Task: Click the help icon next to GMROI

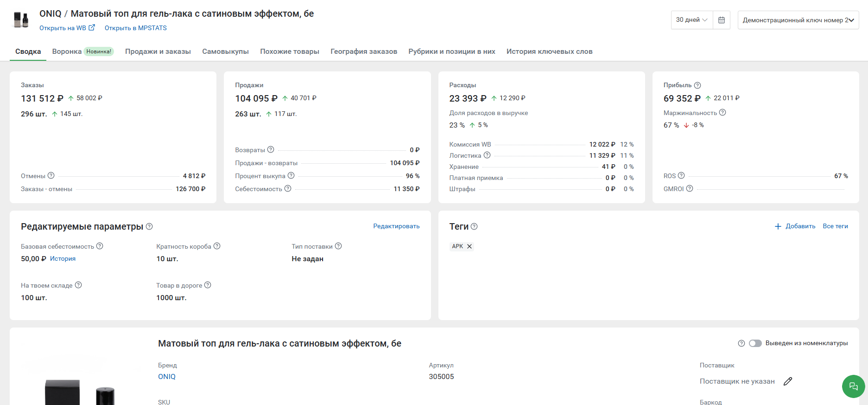Action: pyautogui.click(x=690, y=188)
